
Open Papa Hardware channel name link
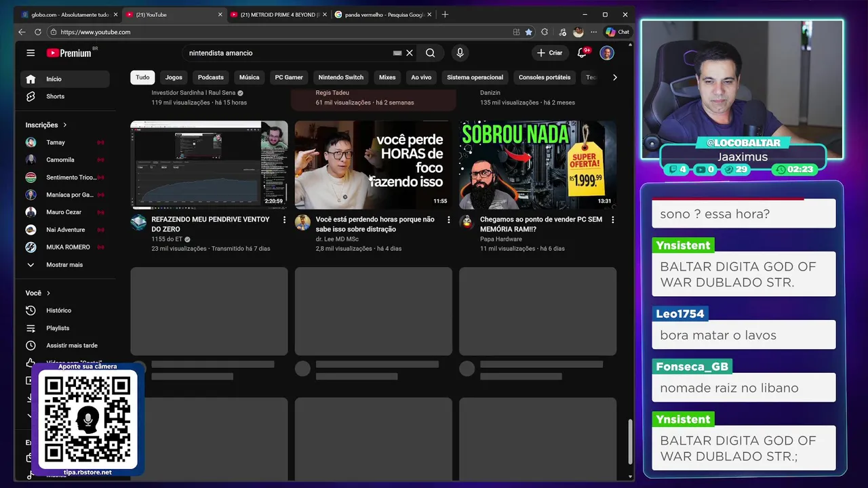pos(501,239)
